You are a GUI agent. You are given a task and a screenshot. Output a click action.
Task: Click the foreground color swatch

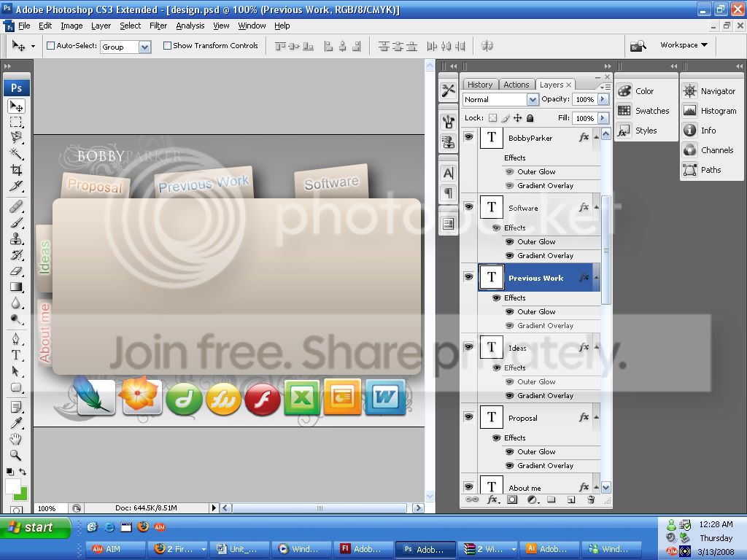13,486
